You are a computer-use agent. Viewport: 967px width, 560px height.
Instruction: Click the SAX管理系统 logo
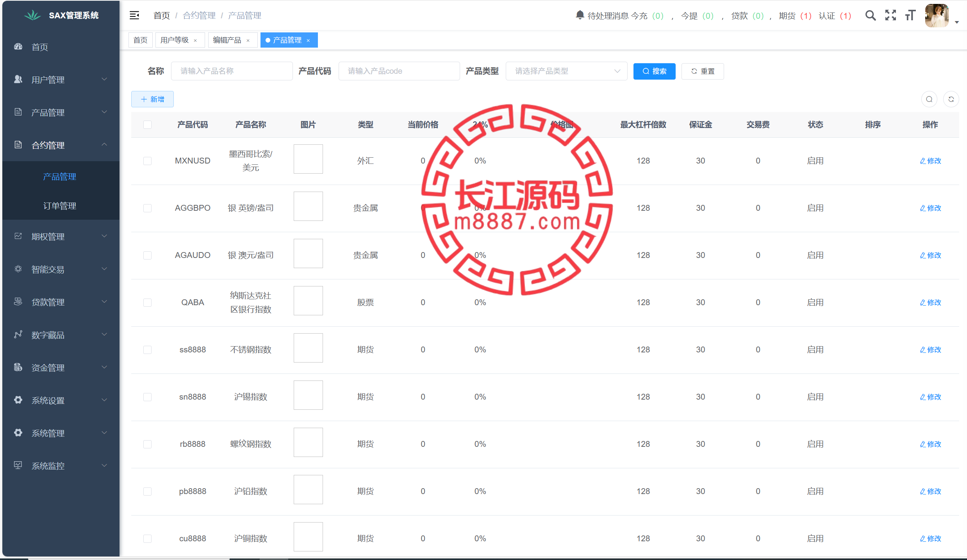[x=32, y=16]
